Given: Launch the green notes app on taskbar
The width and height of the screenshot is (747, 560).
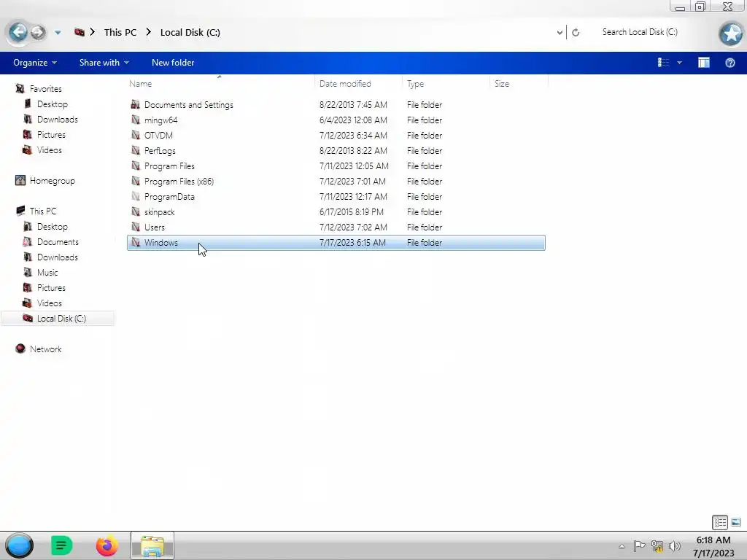Looking at the screenshot, I should pyautogui.click(x=61, y=545).
